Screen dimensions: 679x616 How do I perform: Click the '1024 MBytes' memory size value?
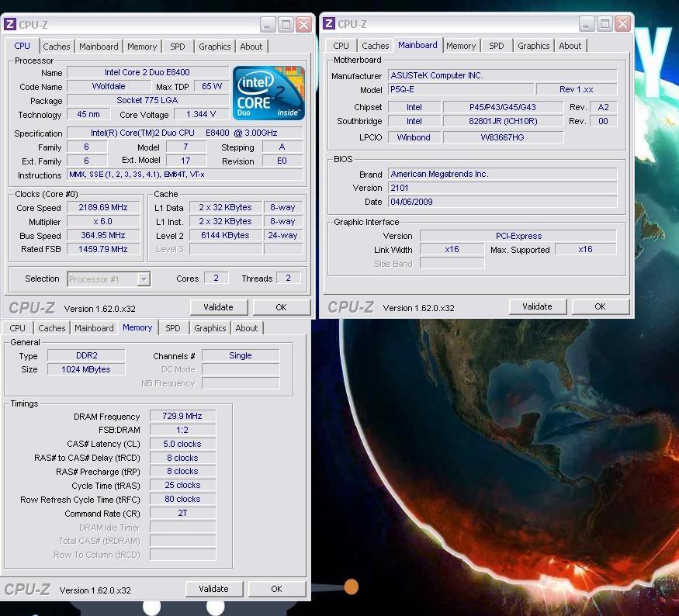tap(87, 370)
